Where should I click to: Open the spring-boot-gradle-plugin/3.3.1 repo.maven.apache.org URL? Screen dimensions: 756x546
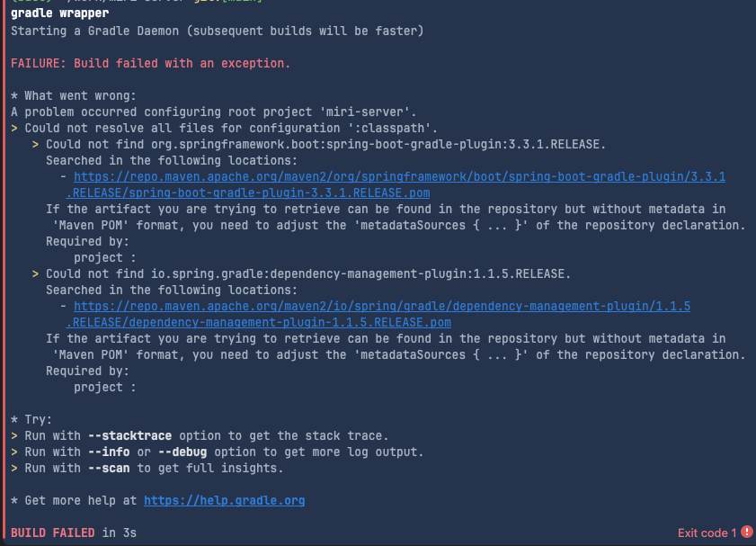click(399, 176)
